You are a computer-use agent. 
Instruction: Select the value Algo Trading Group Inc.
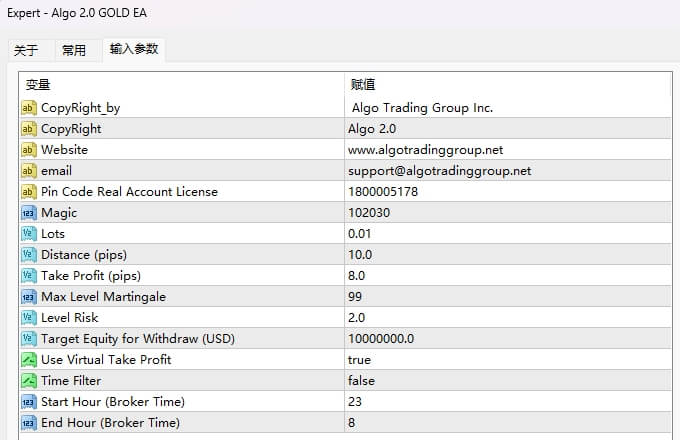click(422, 108)
